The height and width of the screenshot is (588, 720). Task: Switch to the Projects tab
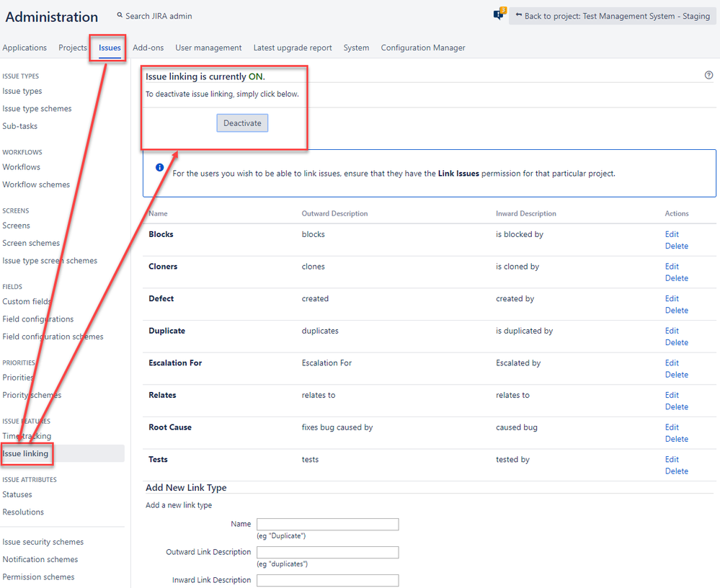(73, 48)
